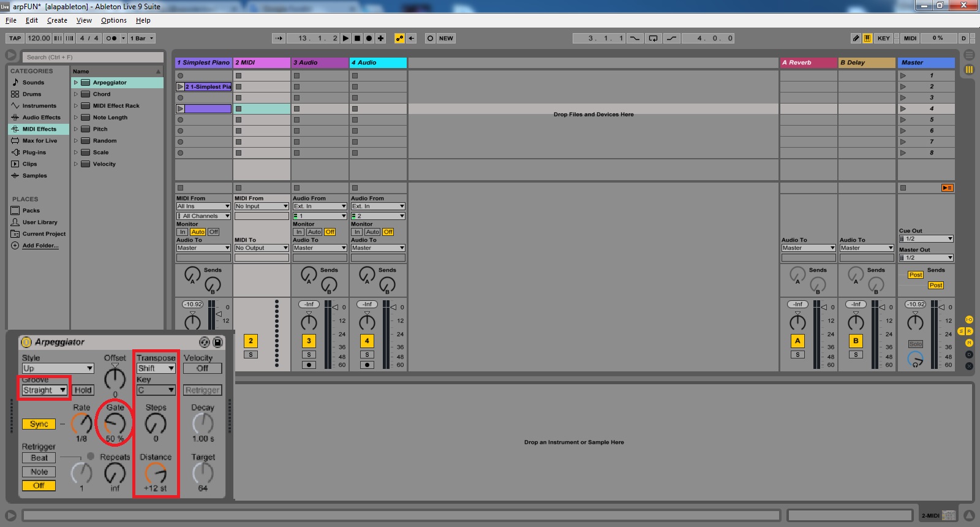
Task: Select Drums category in browser
Action: (x=32, y=94)
